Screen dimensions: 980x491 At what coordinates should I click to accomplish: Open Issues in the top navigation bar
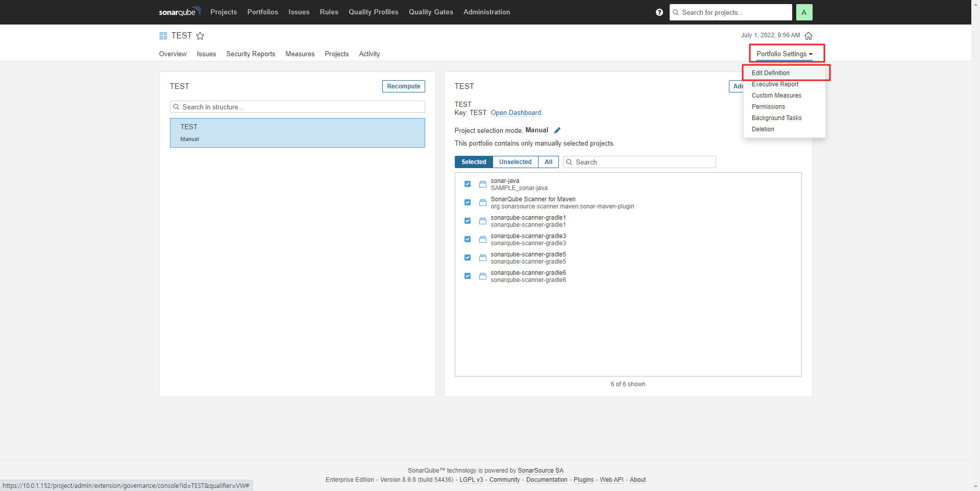pos(299,12)
